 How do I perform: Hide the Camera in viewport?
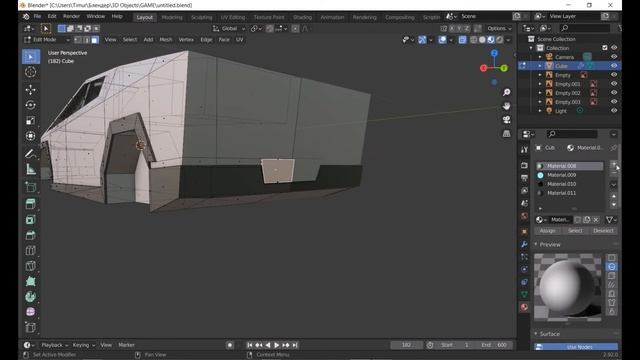pyautogui.click(x=614, y=57)
